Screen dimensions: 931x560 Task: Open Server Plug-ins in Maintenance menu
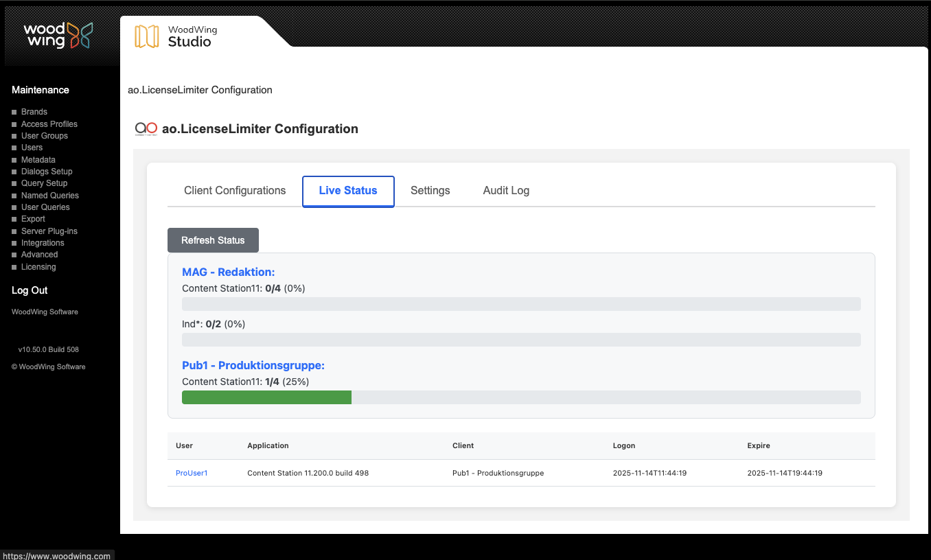click(49, 231)
